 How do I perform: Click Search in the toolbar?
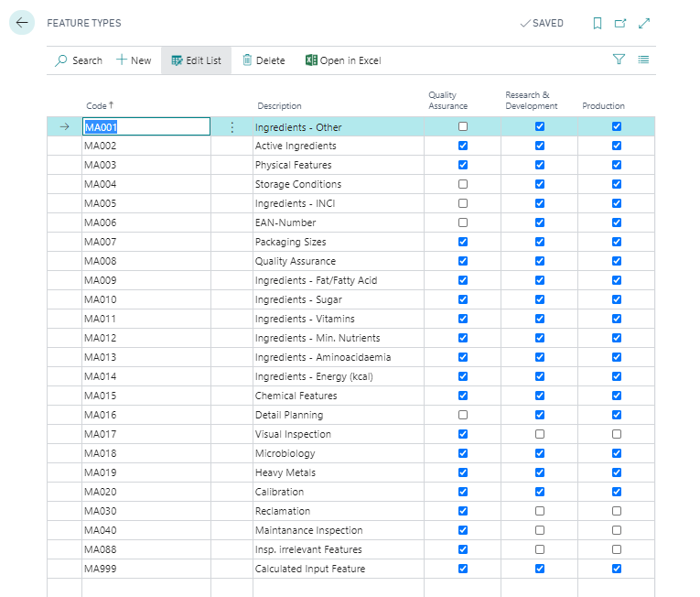(79, 60)
